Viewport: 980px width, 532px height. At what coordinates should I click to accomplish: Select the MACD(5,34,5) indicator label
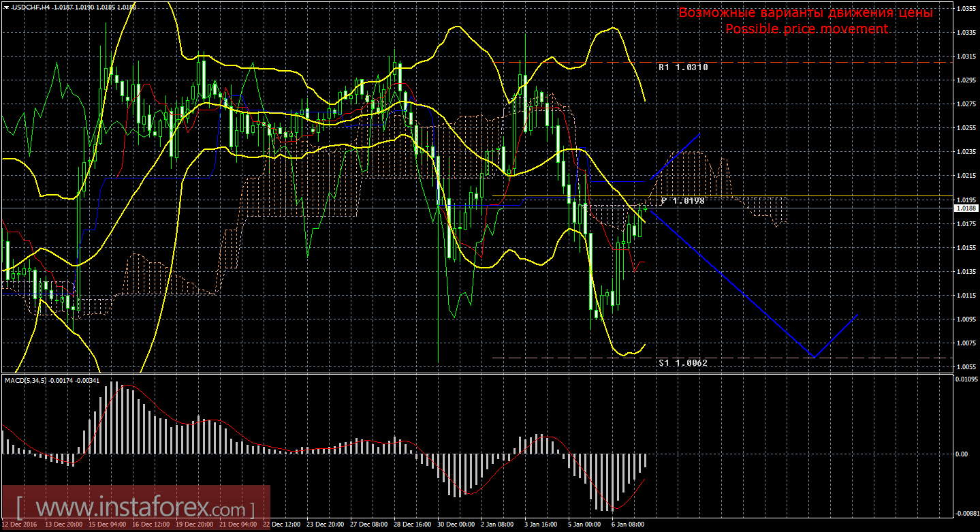[x=26, y=380]
